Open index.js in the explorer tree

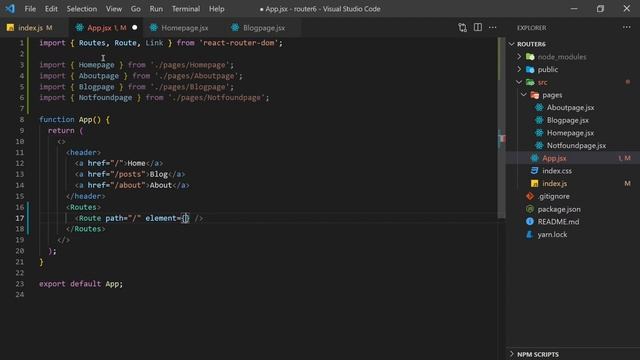coord(554,184)
